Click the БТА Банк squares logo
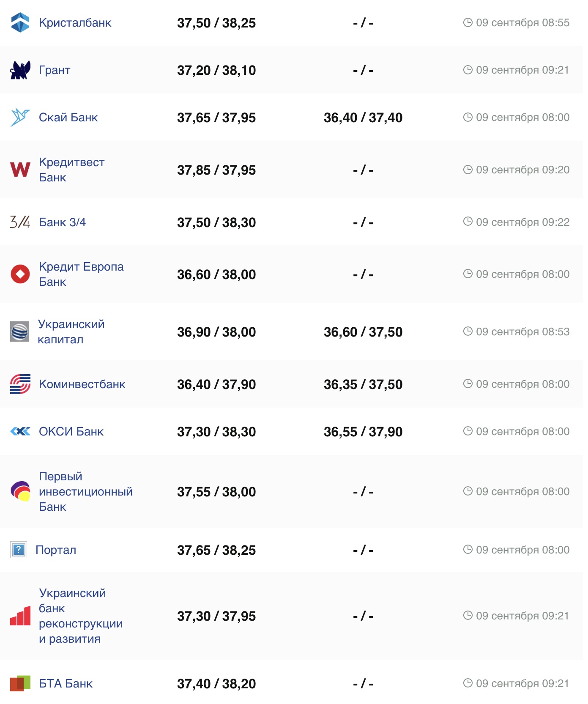This screenshot has height=704, width=588. [20, 683]
